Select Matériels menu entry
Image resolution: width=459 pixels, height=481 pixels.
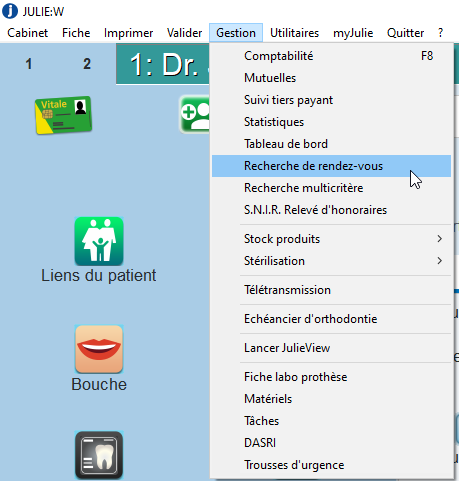coord(331,399)
